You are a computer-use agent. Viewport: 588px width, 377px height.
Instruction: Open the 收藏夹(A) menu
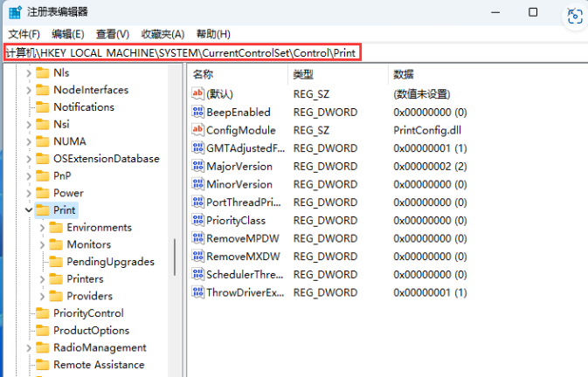coord(163,34)
